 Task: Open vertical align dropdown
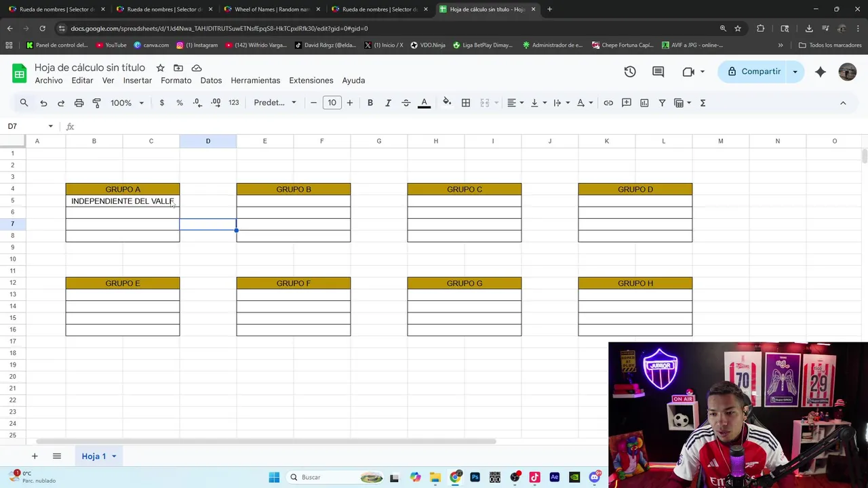point(538,103)
